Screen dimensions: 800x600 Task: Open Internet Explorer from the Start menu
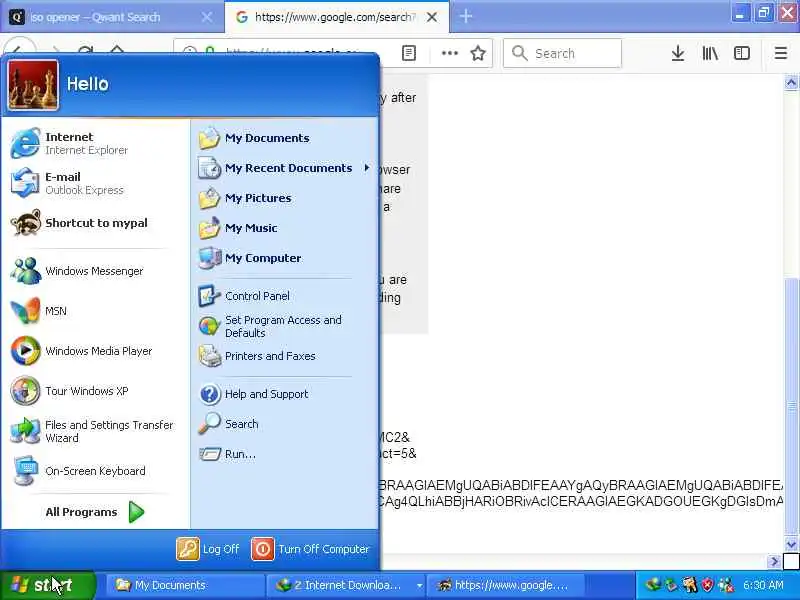pyautogui.click(x=71, y=143)
